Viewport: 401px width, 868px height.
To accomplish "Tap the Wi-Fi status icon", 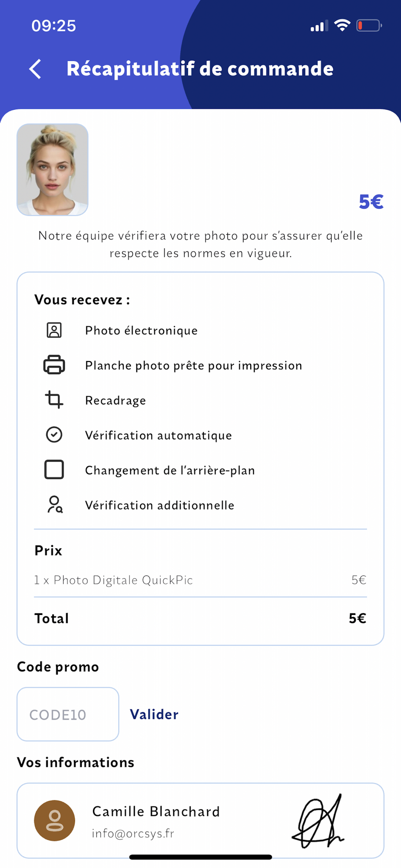I will (x=342, y=26).
